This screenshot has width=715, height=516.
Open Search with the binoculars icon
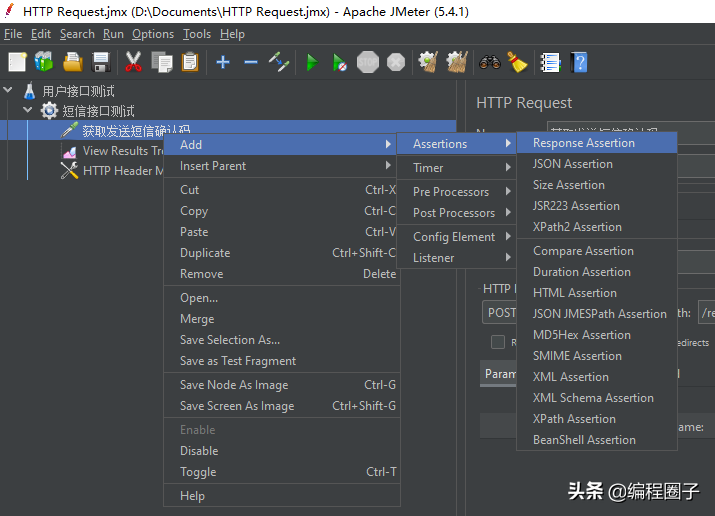point(490,62)
